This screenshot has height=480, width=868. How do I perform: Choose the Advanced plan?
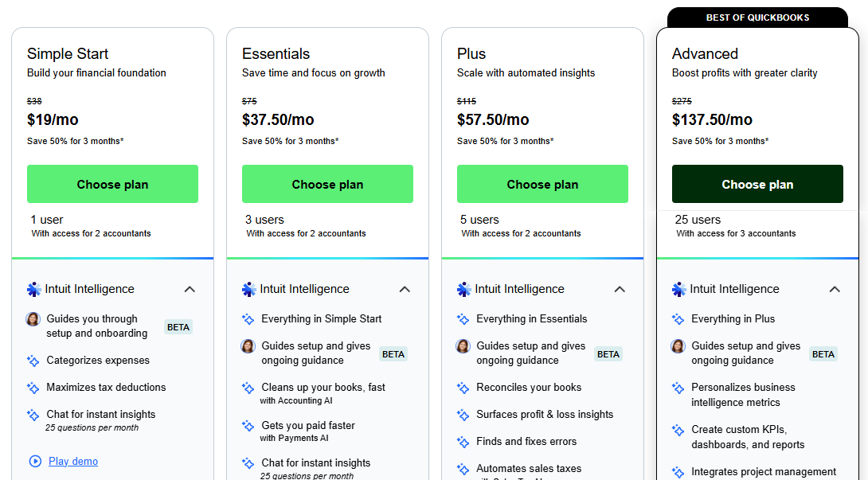[757, 184]
